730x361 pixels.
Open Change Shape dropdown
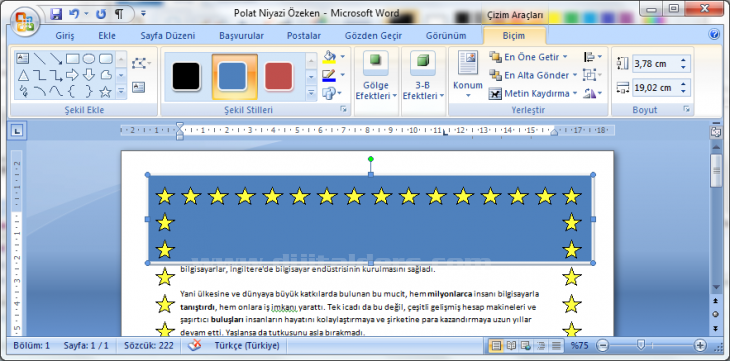point(332,93)
